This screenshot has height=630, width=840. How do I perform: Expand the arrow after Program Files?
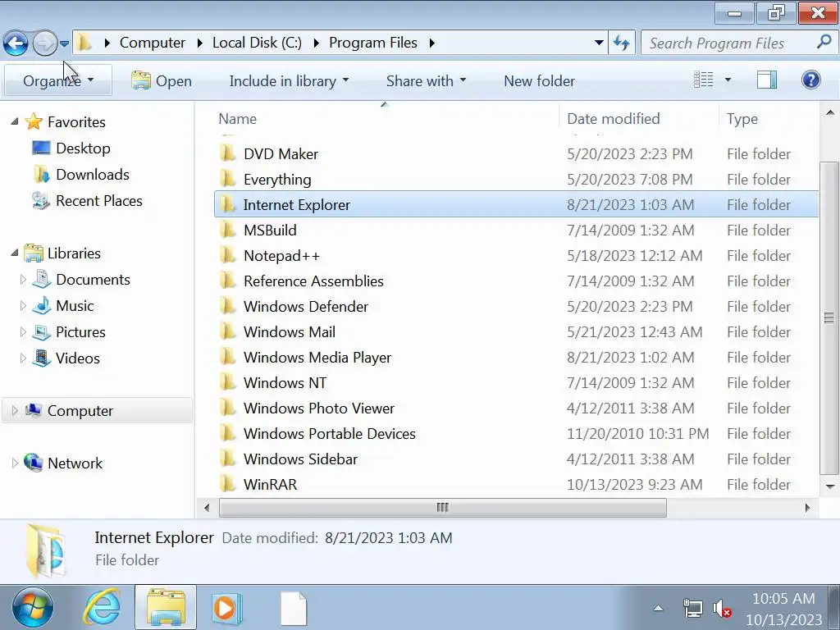[x=431, y=43]
